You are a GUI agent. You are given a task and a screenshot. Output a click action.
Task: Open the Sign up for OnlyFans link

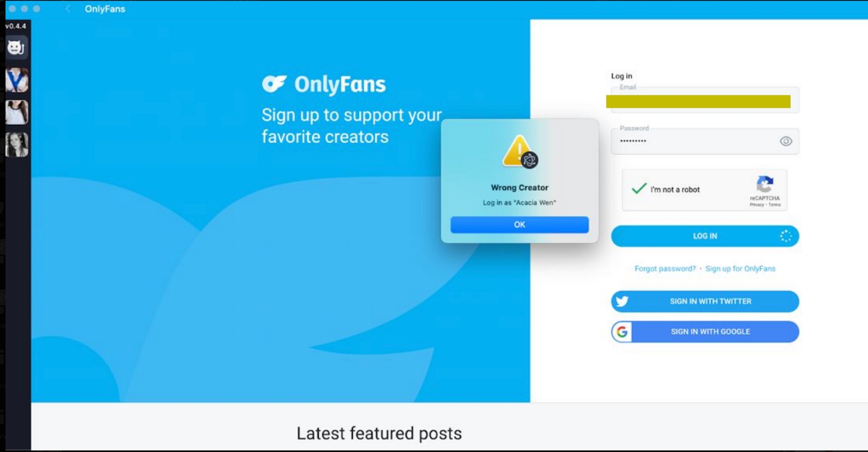[740, 268]
